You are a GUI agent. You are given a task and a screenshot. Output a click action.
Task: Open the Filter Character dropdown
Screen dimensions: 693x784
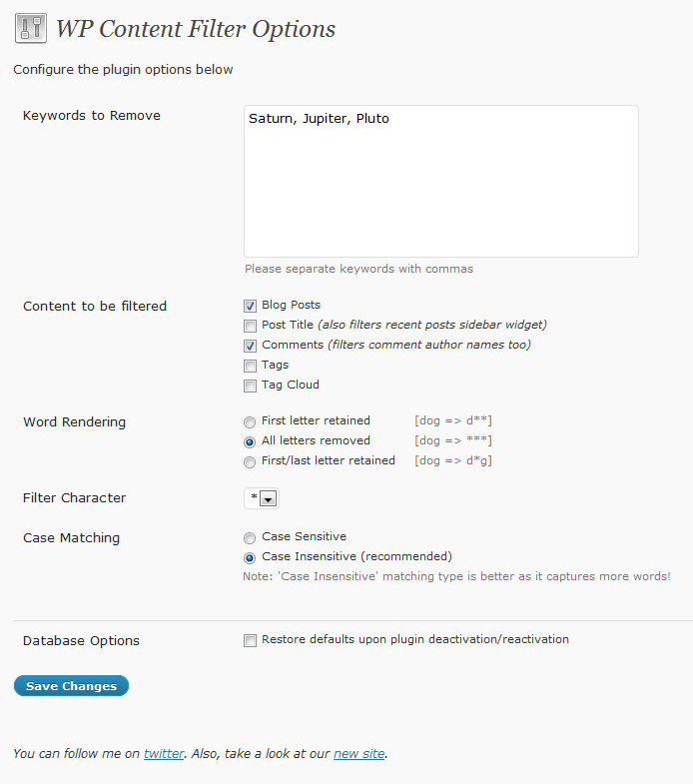261,498
